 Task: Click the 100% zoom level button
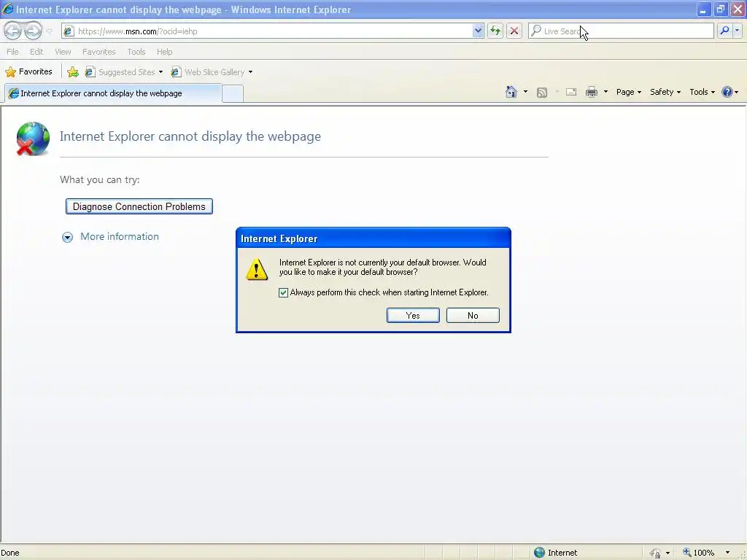pos(698,553)
